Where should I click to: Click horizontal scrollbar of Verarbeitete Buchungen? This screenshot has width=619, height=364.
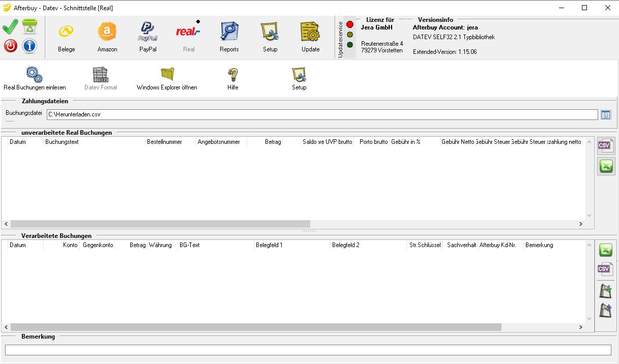click(x=255, y=327)
